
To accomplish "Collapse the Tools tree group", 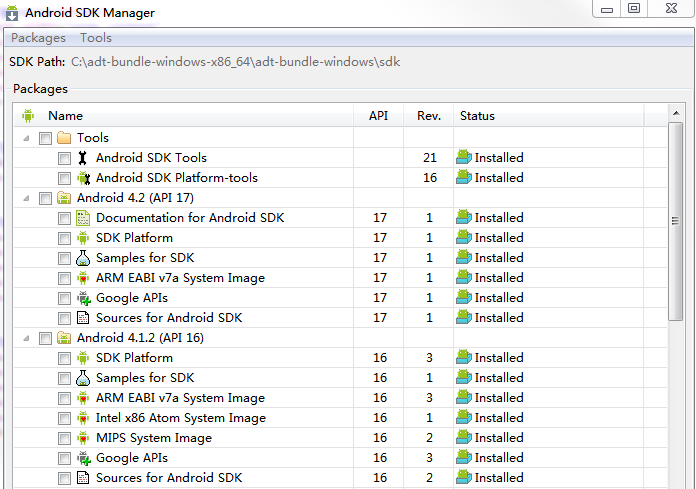I will (x=27, y=138).
